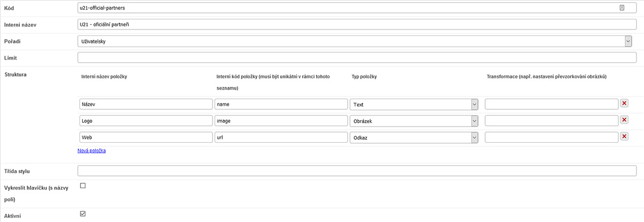This screenshot has width=644, height=222.
Task: Click the 'image' internal code field
Action: click(281, 121)
